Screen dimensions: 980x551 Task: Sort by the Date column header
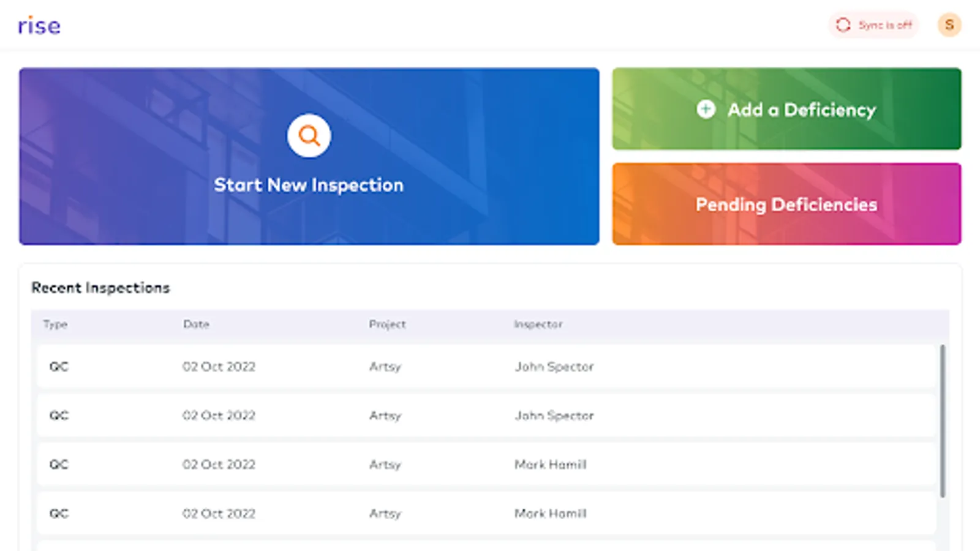click(x=196, y=324)
